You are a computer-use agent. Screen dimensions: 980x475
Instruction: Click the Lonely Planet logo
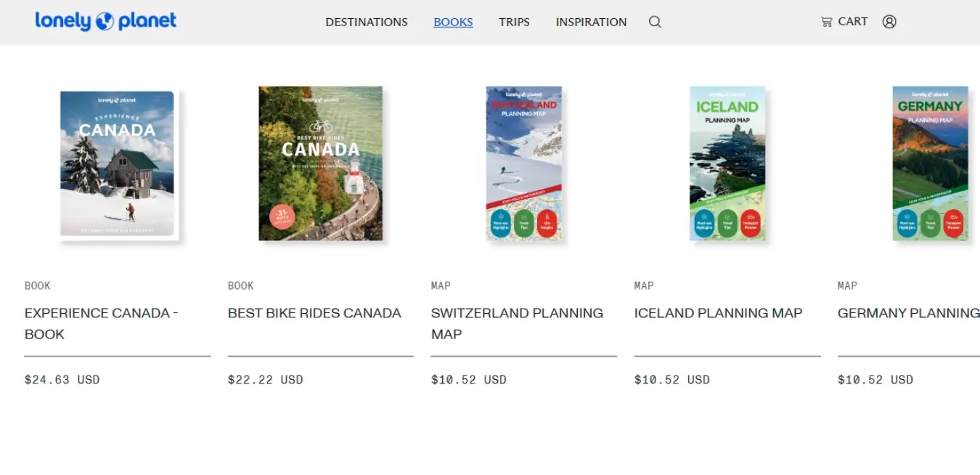[x=106, y=21]
